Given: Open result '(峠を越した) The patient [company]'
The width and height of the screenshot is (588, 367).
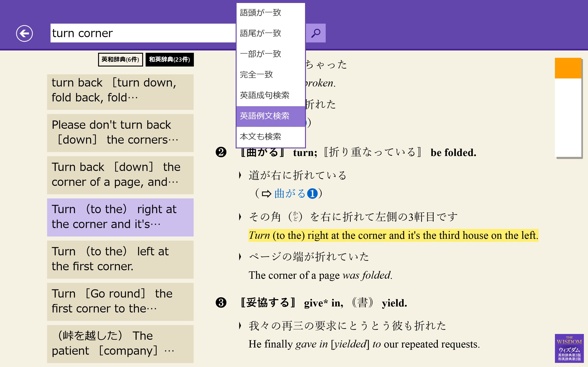Looking at the screenshot, I should pyautogui.click(x=120, y=344).
